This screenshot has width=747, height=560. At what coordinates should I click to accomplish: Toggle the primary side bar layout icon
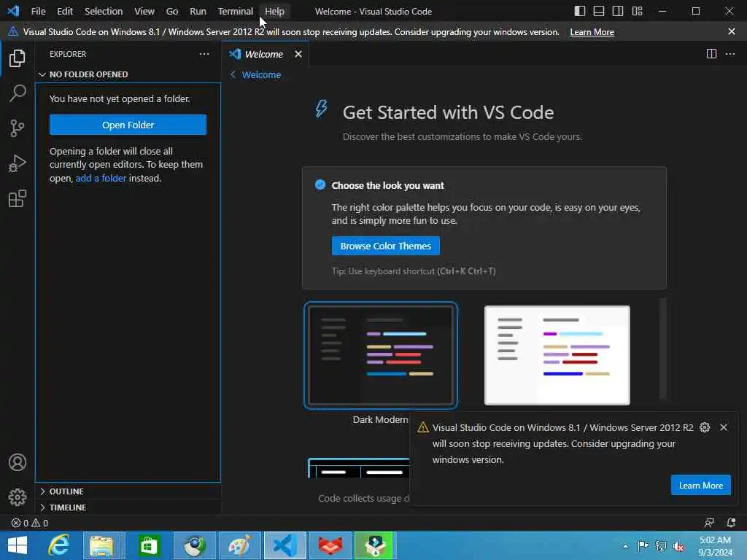[x=579, y=11]
